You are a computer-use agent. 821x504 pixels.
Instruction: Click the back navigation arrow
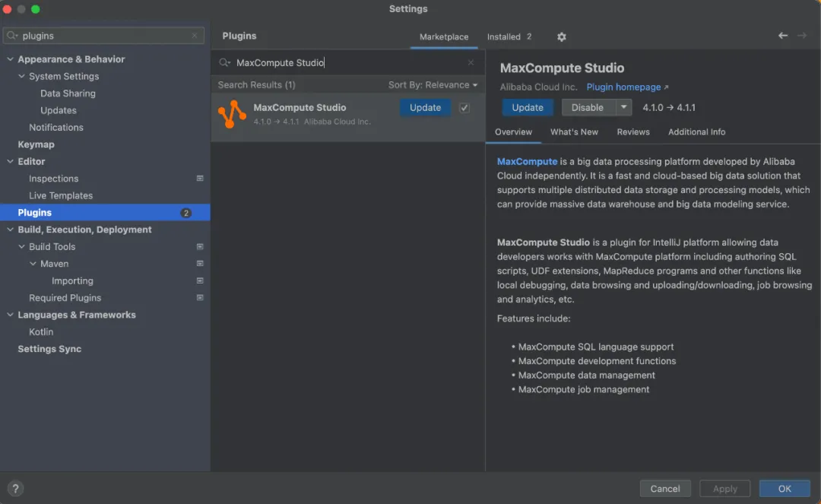pos(782,36)
